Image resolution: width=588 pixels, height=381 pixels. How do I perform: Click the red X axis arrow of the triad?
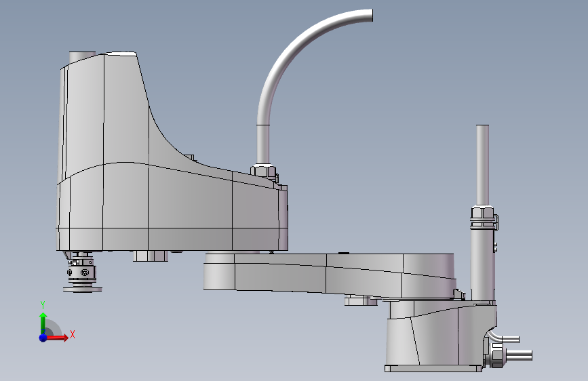coord(57,338)
